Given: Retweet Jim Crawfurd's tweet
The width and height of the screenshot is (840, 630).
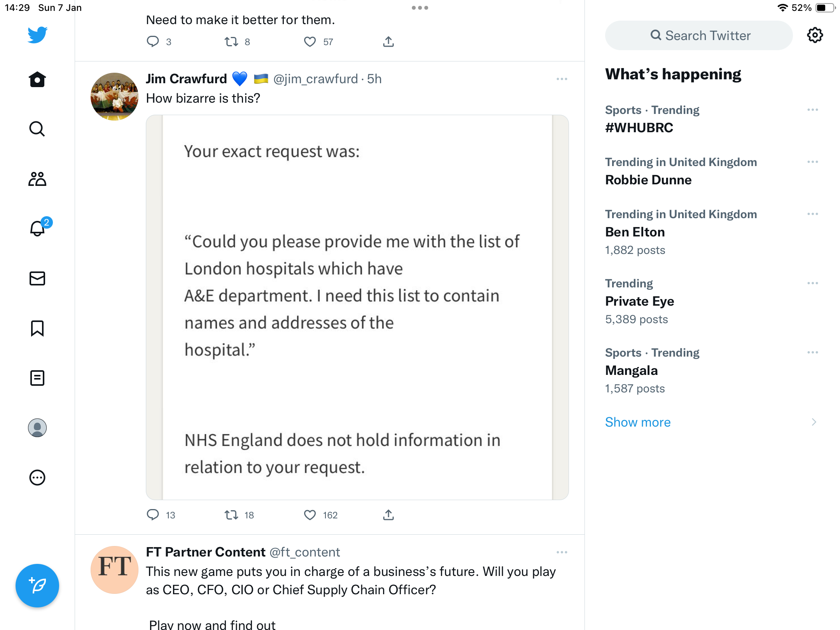Looking at the screenshot, I should click(231, 514).
